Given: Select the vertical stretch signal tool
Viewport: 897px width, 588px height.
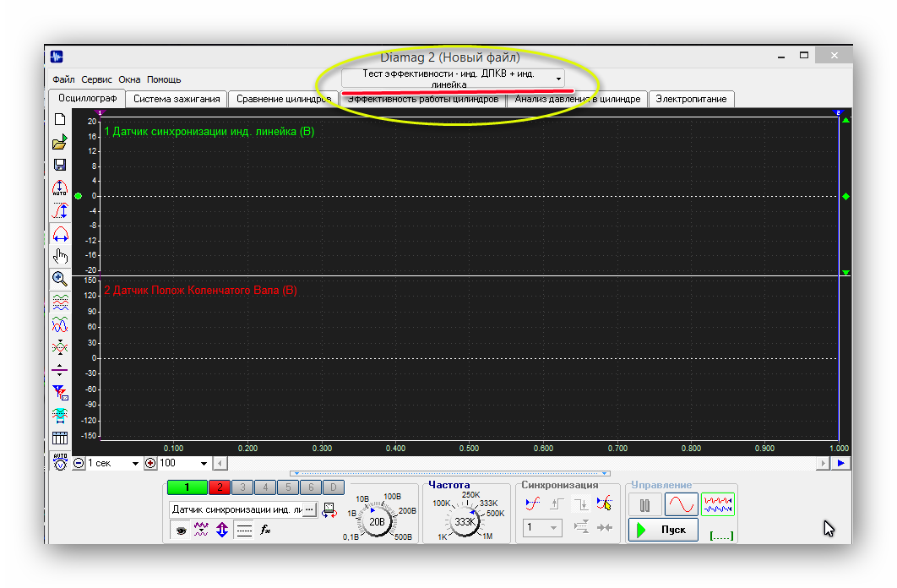Looking at the screenshot, I should click(x=60, y=211).
